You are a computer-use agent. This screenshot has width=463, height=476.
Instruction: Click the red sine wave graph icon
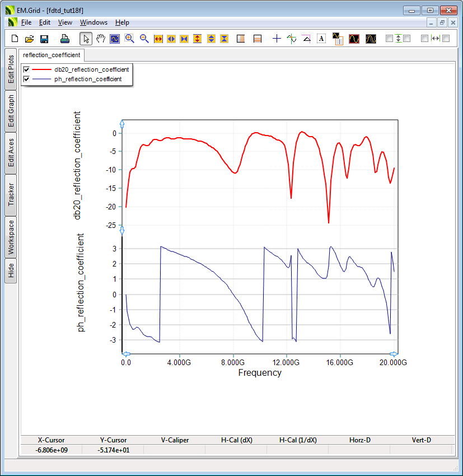354,39
